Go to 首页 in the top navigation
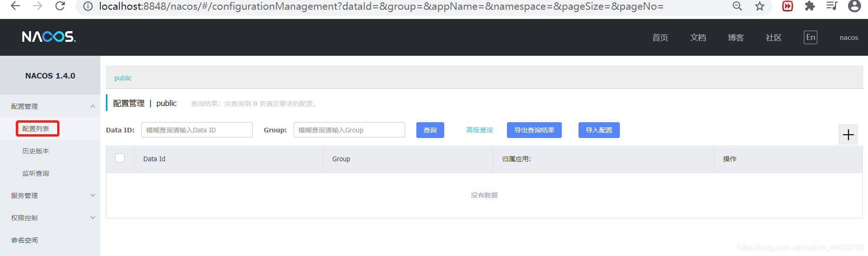 click(x=660, y=38)
